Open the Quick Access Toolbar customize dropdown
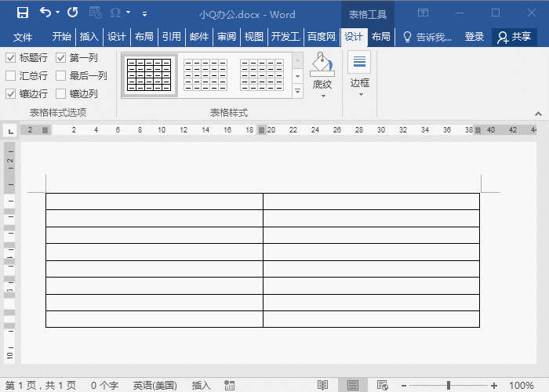The width and height of the screenshot is (549, 392). point(144,14)
